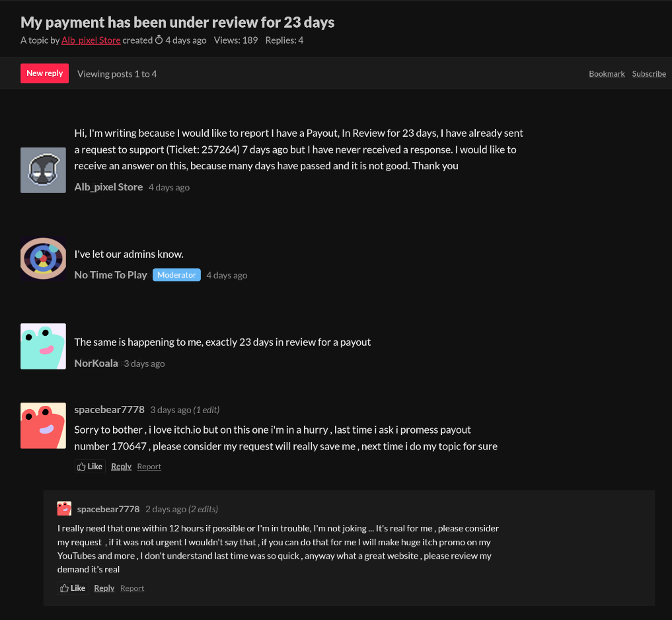Report the nested reply post

(x=132, y=588)
